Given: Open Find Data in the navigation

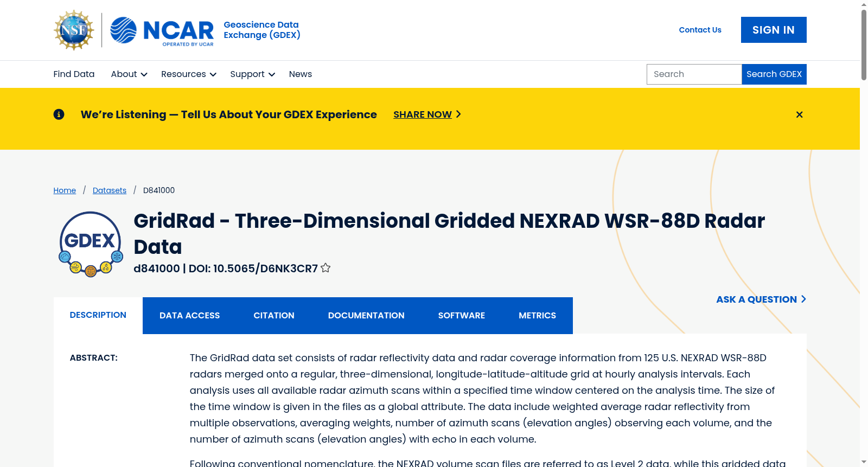Looking at the screenshot, I should pos(74,74).
